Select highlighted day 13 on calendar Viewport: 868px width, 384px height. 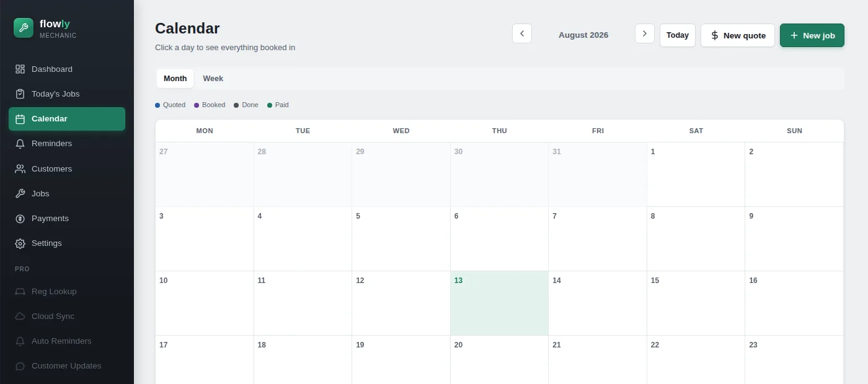499,303
